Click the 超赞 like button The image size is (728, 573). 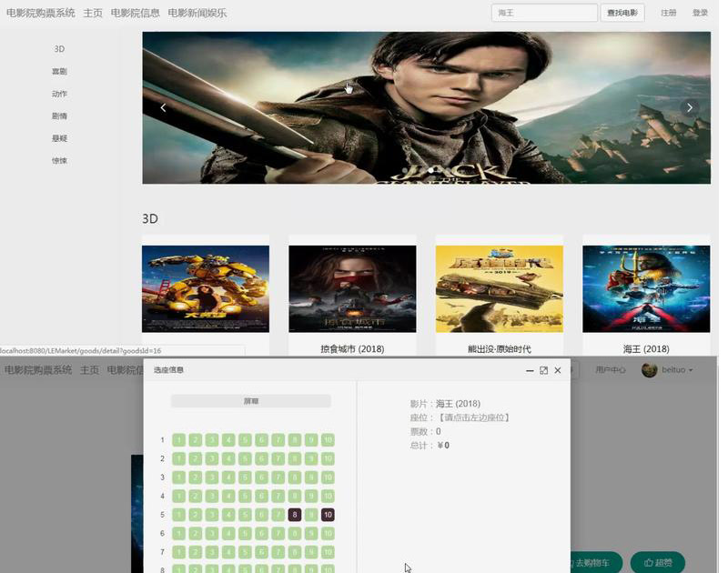pyautogui.click(x=658, y=563)
